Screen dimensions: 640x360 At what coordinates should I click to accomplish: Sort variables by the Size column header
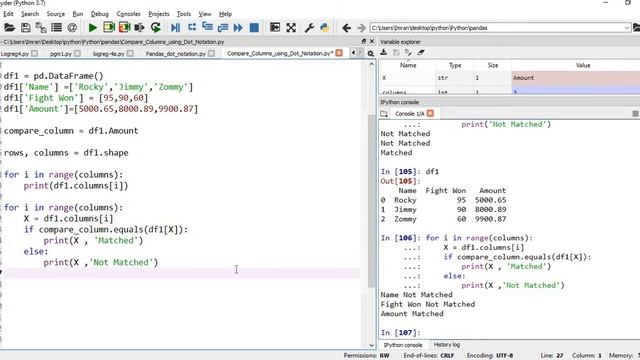[x=493, y=65]
